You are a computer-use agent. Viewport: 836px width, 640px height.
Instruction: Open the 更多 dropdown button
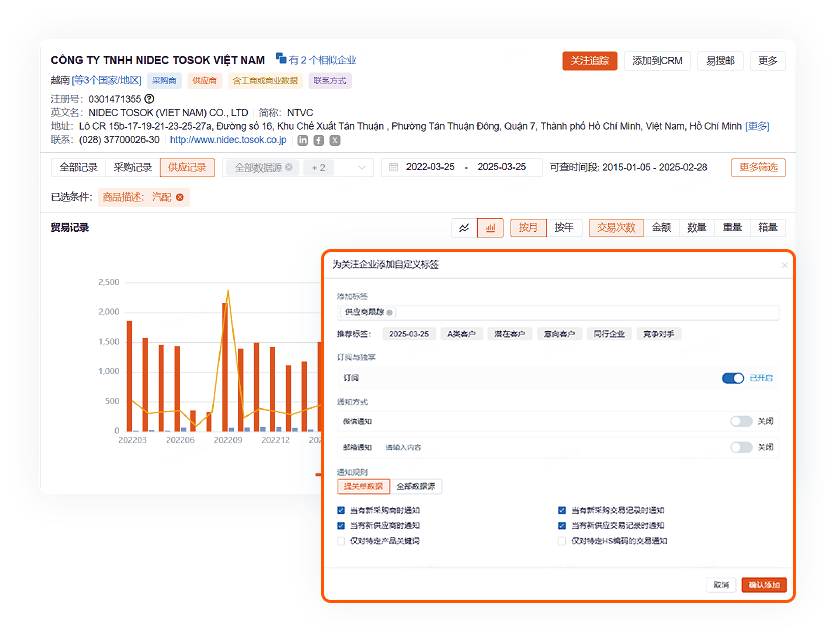tap(767, 61)
